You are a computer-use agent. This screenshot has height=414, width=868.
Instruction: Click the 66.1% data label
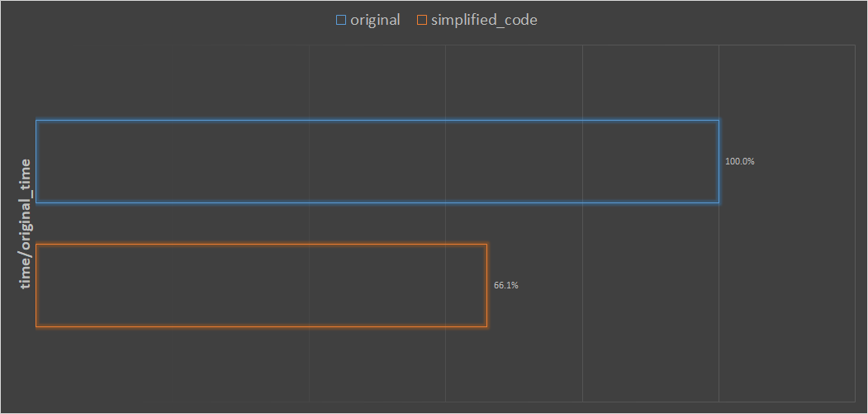(x=506, y=285)
